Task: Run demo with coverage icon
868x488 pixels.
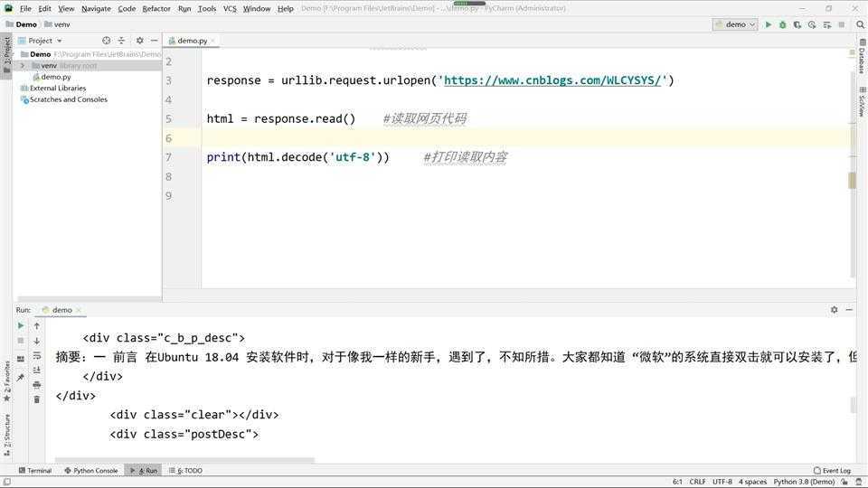Action: 797,24
